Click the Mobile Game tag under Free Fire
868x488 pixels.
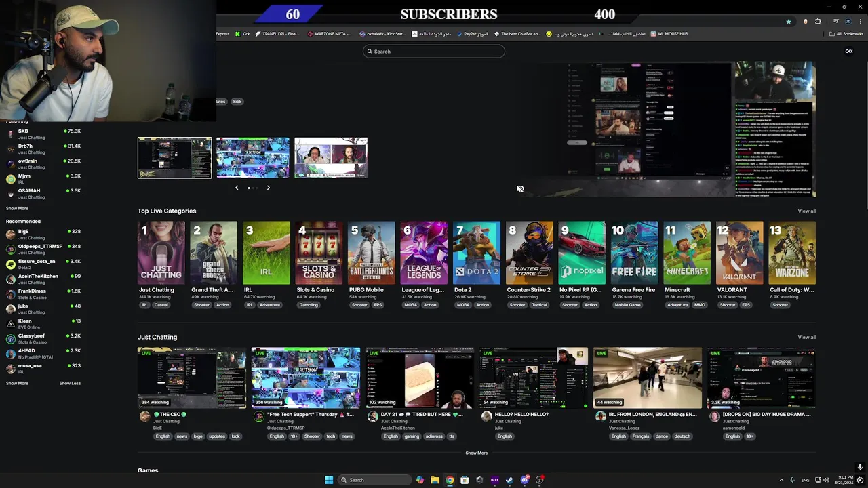pos(627,305)
